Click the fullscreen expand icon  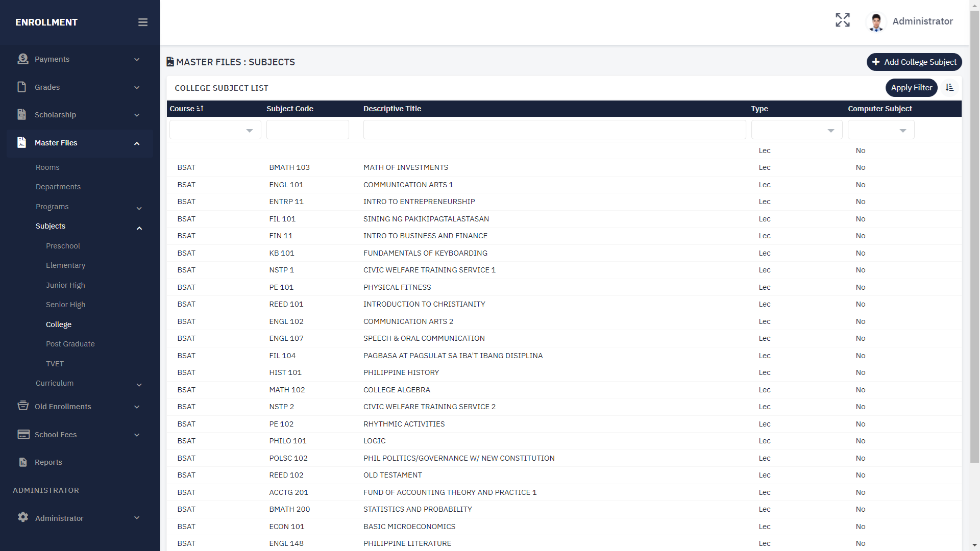click(843, 20)
